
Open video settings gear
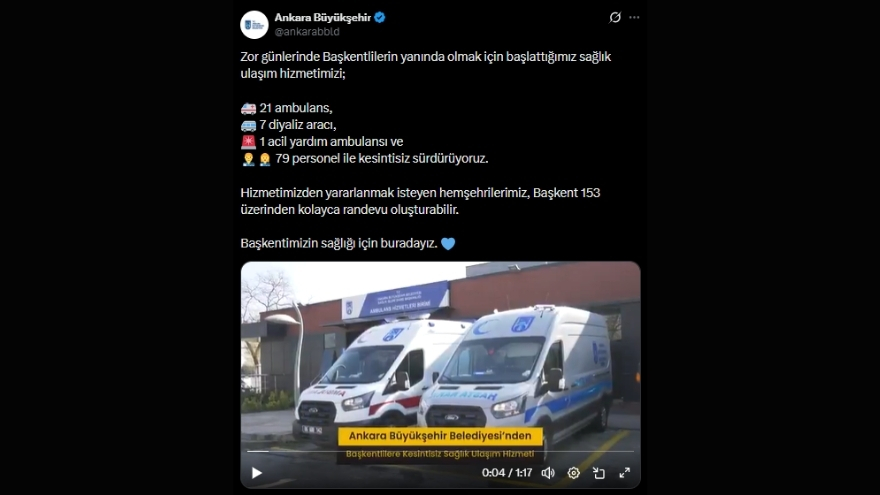[x=574, y=473]
